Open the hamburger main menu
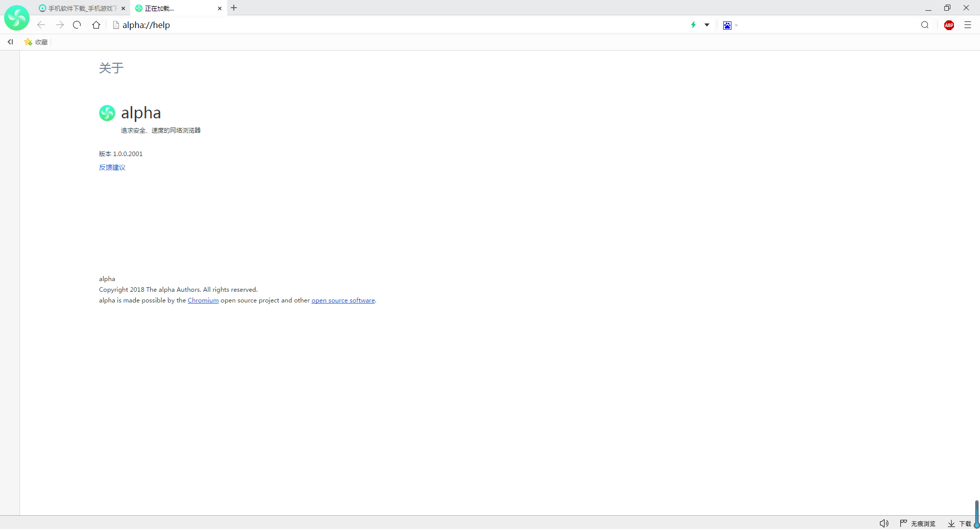 click(968, 25)
